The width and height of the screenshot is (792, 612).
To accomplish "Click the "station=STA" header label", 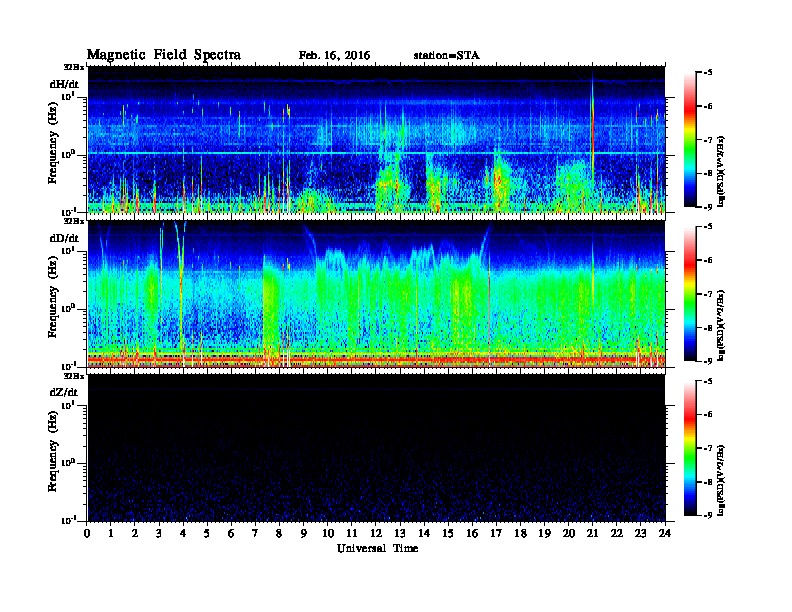I will coord(446,56).
